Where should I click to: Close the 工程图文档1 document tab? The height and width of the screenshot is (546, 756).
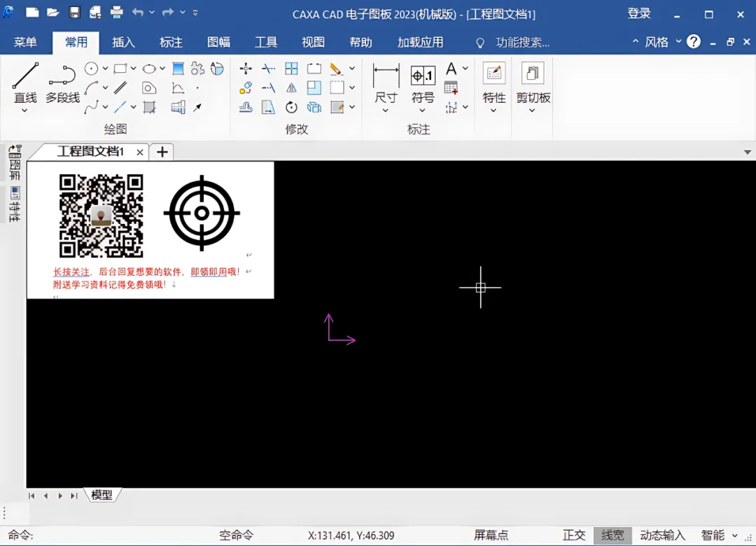pyautogui.click(x=140, y=153)
